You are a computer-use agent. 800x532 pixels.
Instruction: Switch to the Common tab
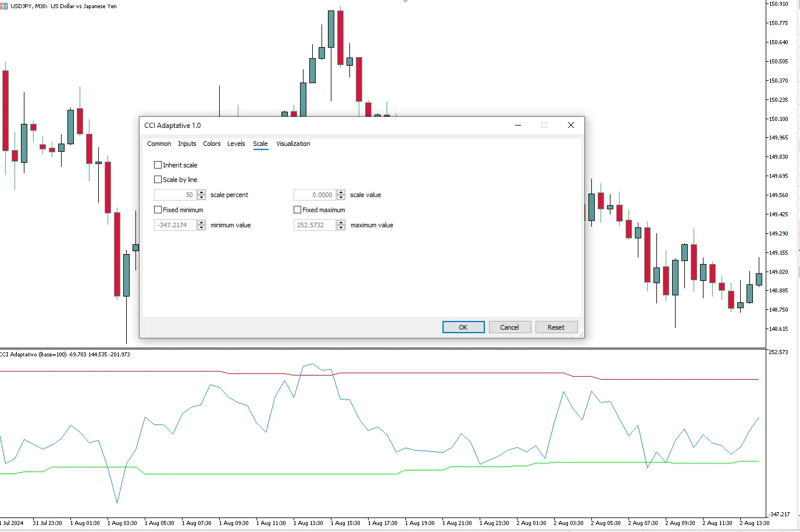[159, 144]
